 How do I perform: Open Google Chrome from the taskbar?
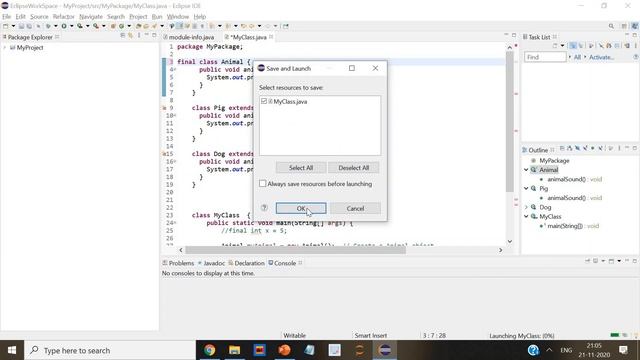[x=209, y=350]
